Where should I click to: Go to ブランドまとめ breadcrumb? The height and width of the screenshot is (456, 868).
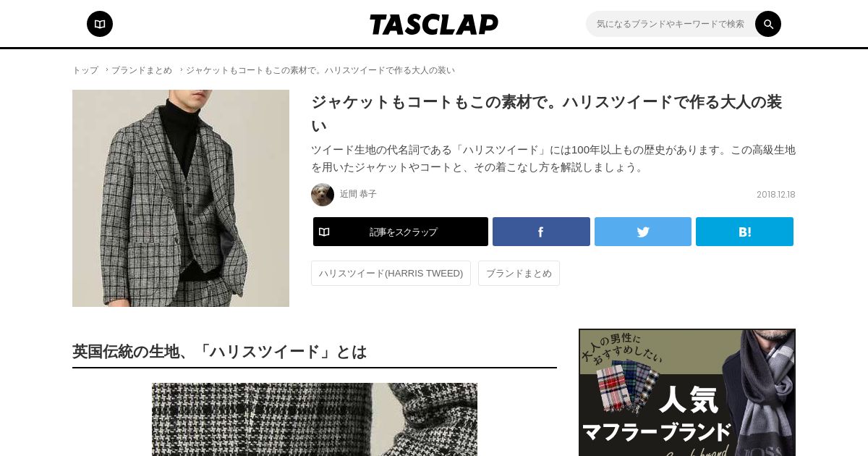[x=142, y=70]
